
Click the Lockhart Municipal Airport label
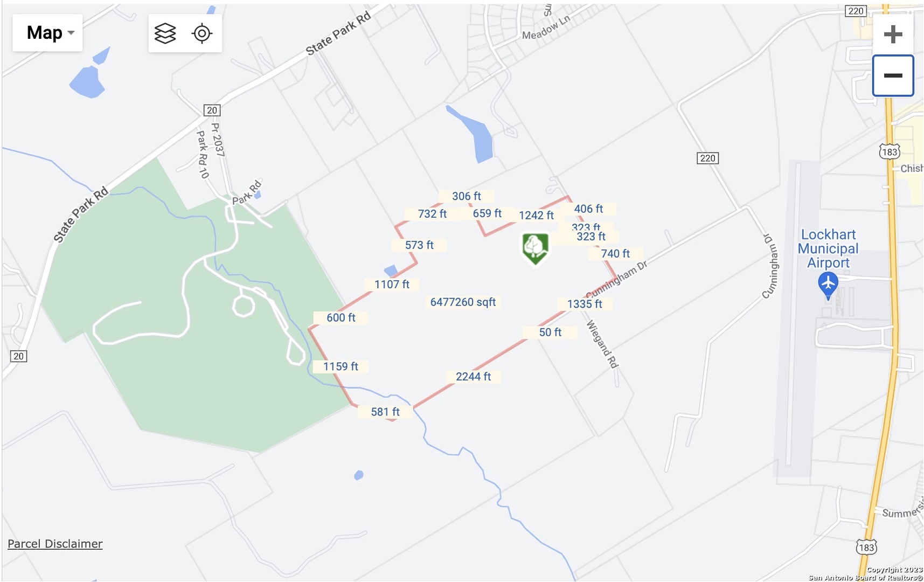828,248
